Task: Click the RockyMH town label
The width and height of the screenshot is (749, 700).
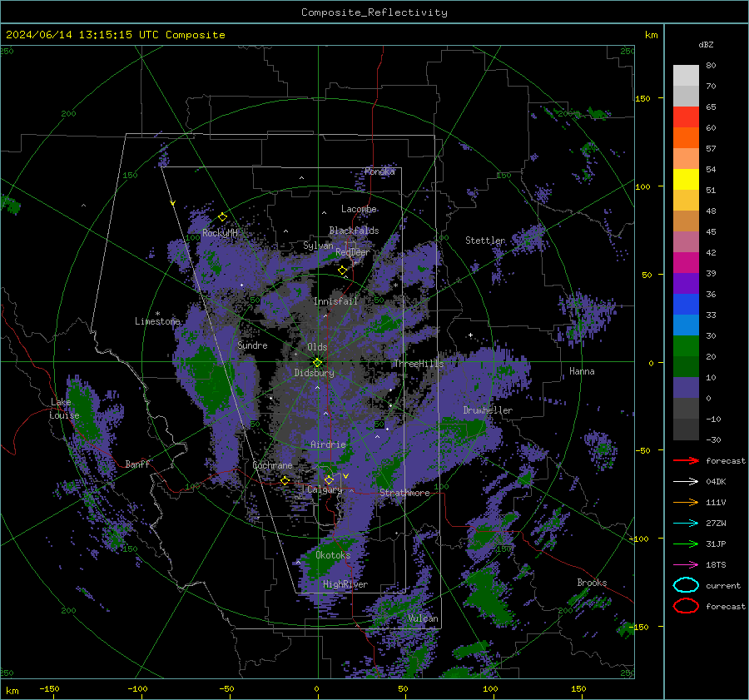Action: [220, 233]
